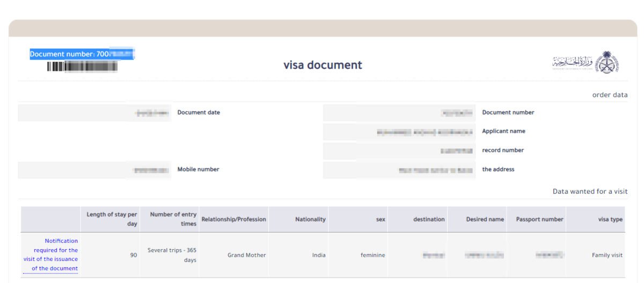The width and height of the screenshot is (644, 283).
Task: Click the Relationship/Profession column header
Action: (233, 219)
